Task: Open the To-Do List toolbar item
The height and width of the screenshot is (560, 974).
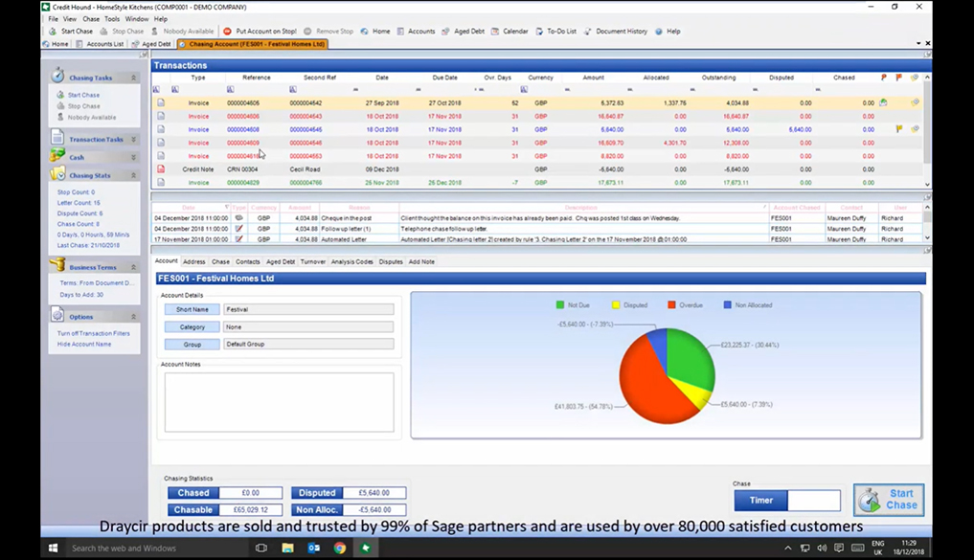Action: point(555,31)
